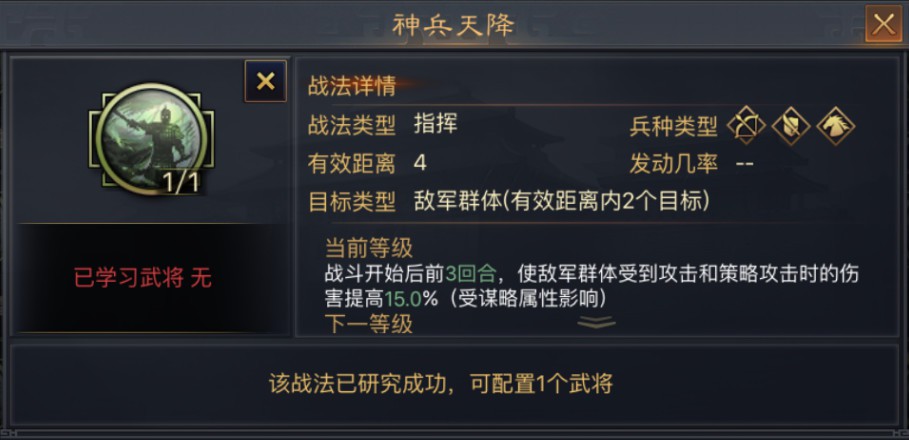This screenshot has height=440, width=909.
Task: Click the green 3回合 duration text
Action: coord(471,273)
